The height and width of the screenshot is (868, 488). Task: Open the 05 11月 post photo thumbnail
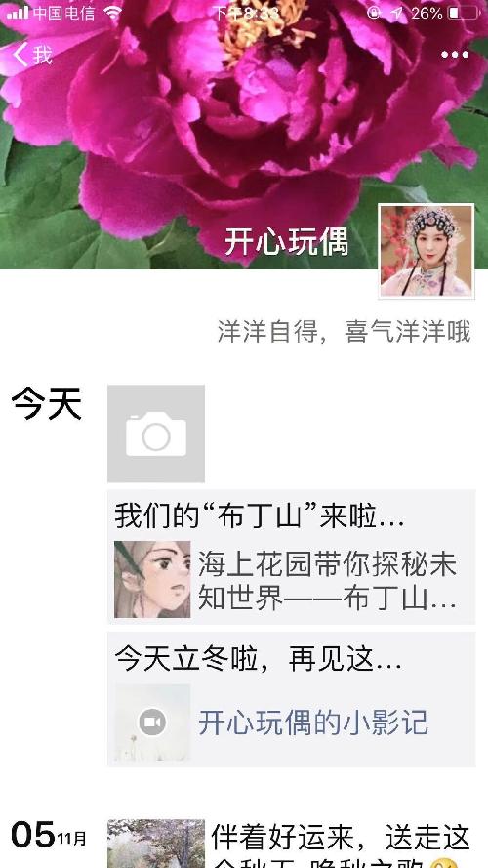pyautogui.click(x=156, y=843)
